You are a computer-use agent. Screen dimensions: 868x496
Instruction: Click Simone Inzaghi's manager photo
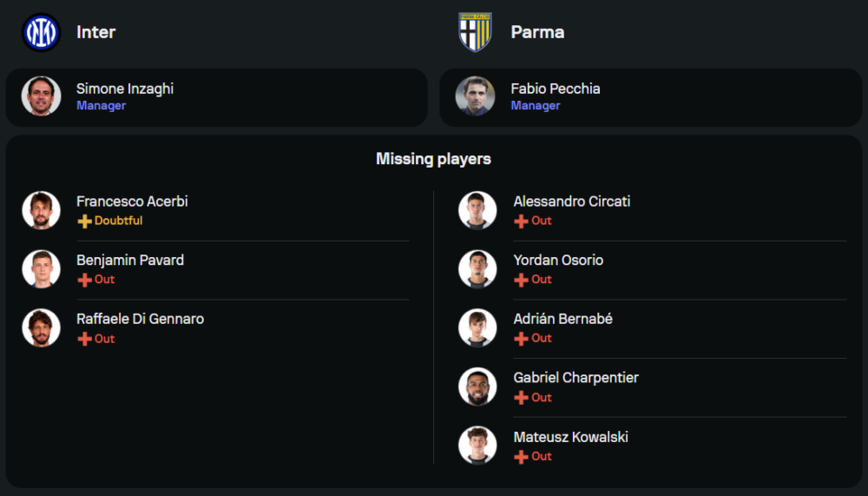[x=41, y=96]
